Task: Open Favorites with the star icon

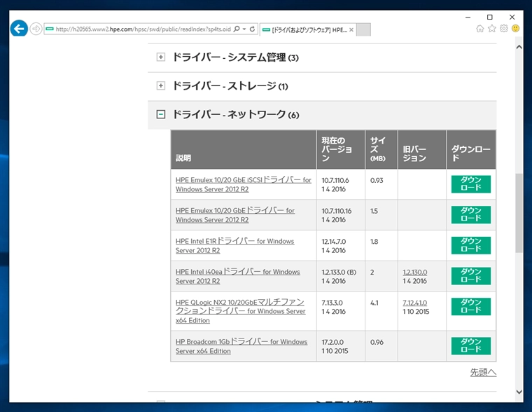Action: click(x=491, y=29)
